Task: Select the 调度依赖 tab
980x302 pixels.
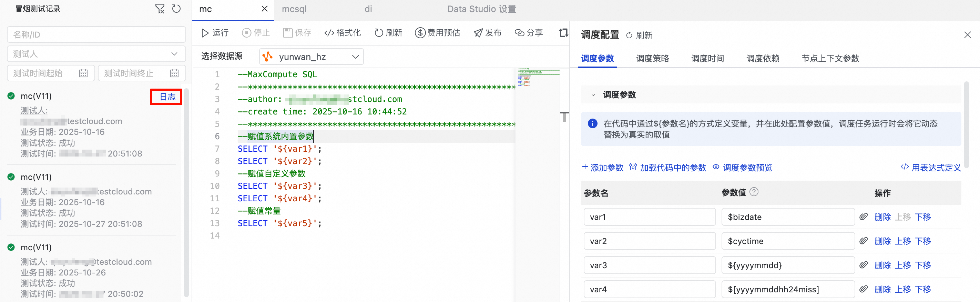Action: 763,59
